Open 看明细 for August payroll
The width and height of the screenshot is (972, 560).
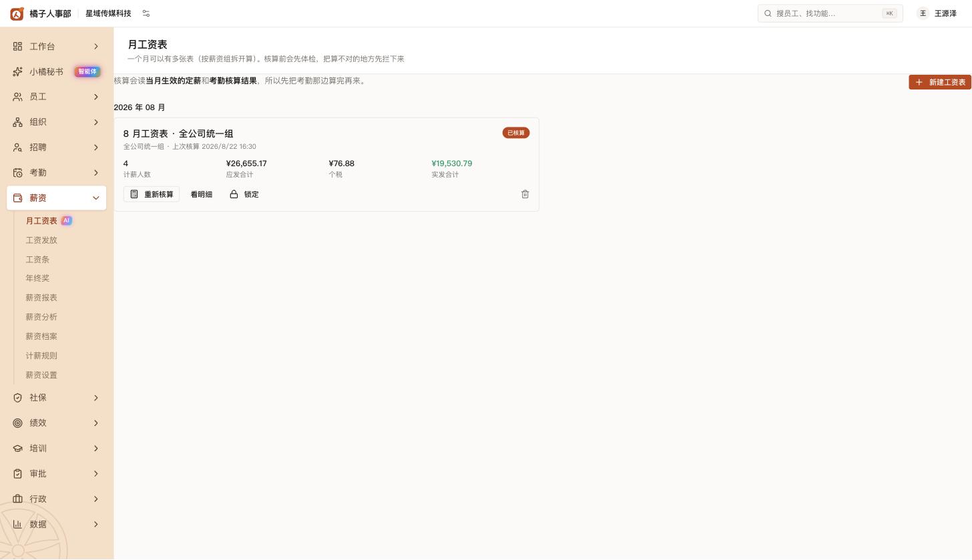pos(202,194)
